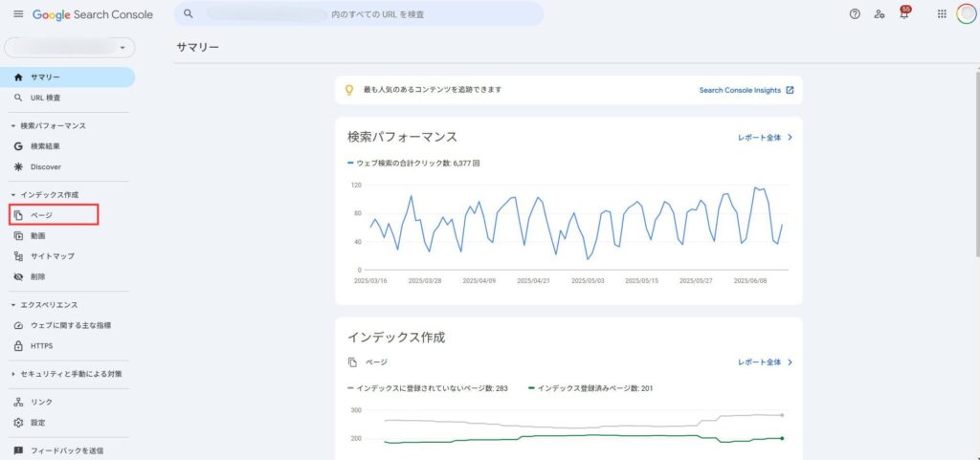
Task: Open users and permissions icon
Action: point(880,13)
